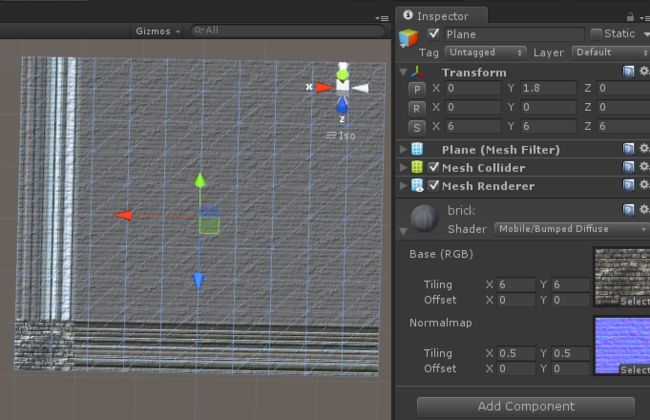Image resolution: width=650 pixels, height=420 pixels.
Task: Expand the Mesh Collider component
Action: [x=403, y=168]
